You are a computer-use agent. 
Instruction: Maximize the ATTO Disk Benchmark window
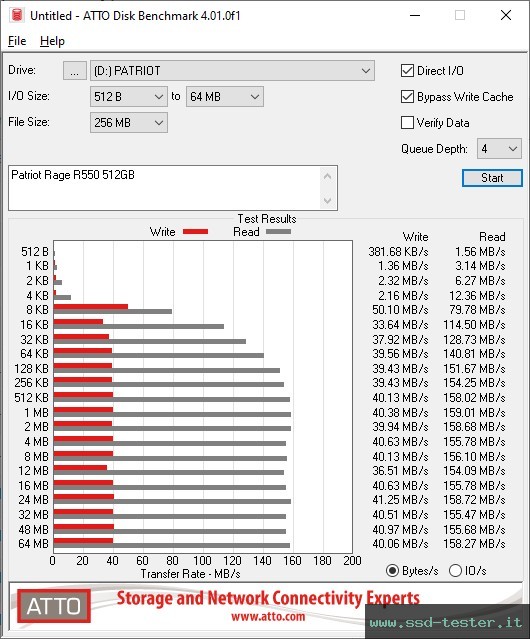coord(460,15)
